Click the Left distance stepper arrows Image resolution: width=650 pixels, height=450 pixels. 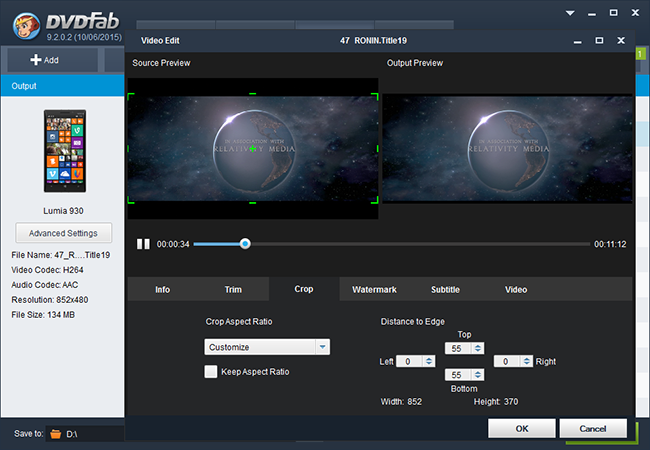point(429,361)
